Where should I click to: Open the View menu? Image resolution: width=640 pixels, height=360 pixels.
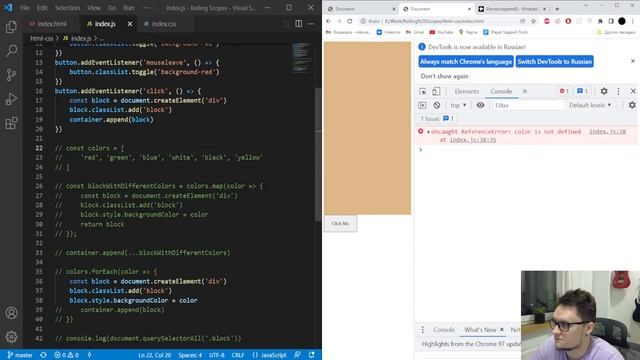pos(94,8)
